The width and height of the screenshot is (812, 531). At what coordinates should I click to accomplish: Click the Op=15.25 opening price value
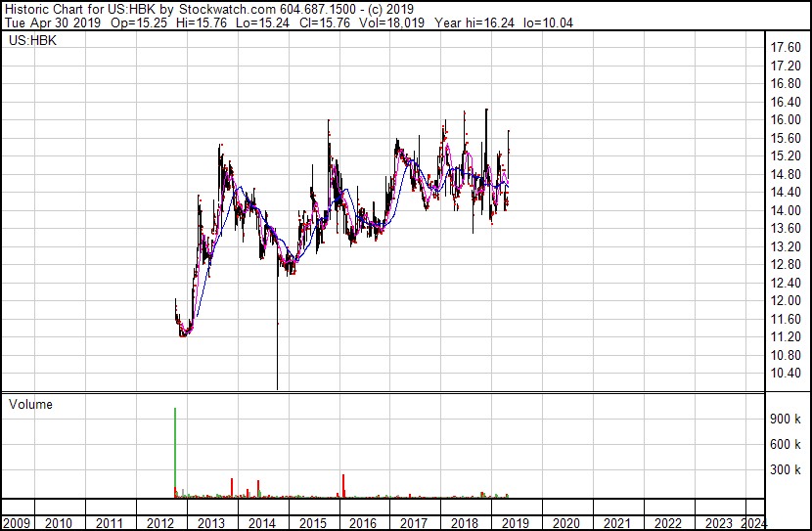click(139, 22)
